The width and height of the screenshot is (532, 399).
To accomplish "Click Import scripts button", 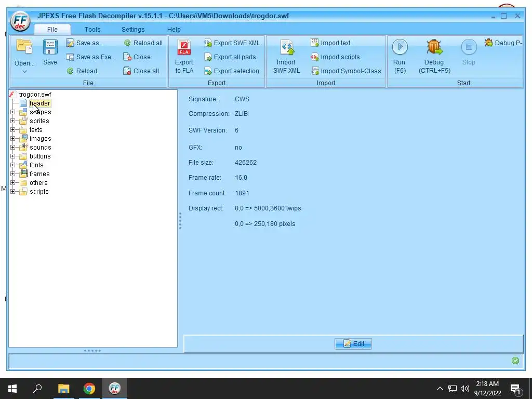I will [335, 57].
